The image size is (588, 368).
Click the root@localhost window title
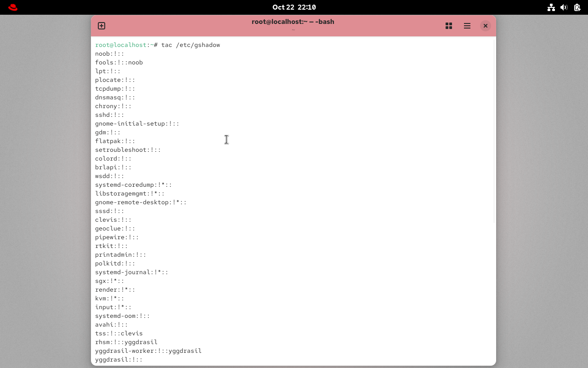point(293,22)
